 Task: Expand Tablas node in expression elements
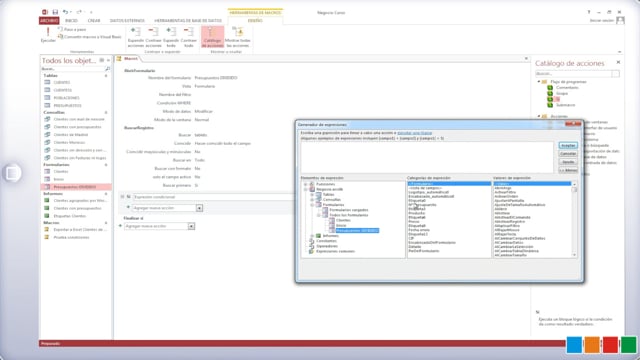(x=312, y=195)
